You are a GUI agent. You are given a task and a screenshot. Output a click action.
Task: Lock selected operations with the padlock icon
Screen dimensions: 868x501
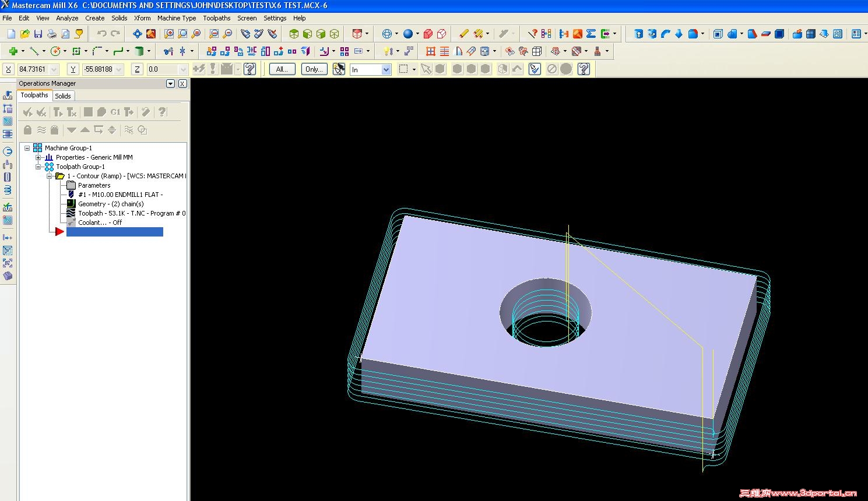tap(27, 130)
